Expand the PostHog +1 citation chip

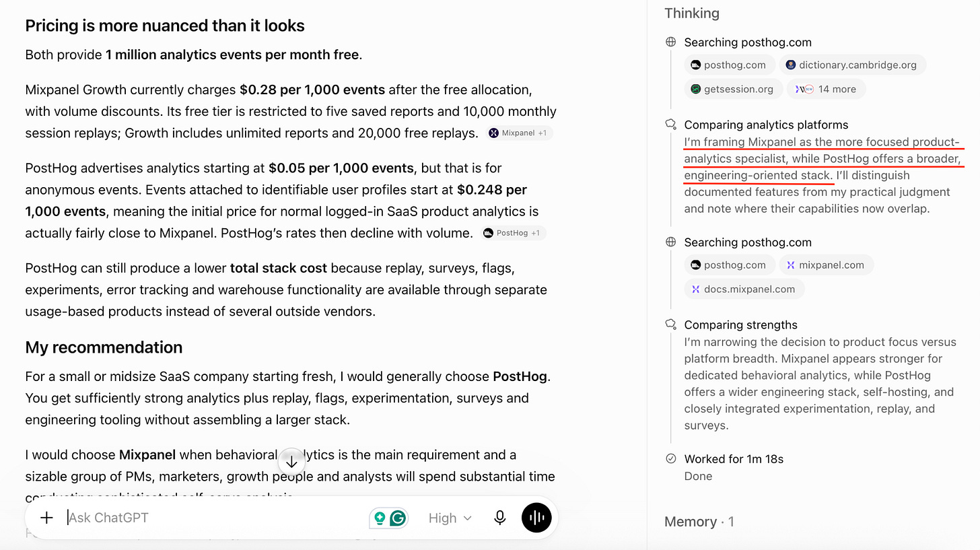point(514,233)
